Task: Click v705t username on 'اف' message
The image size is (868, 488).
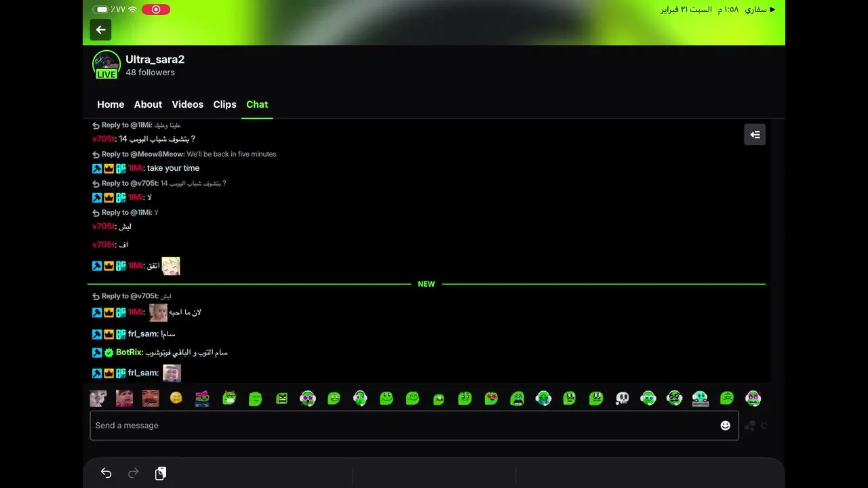Action: coord(103,245)
